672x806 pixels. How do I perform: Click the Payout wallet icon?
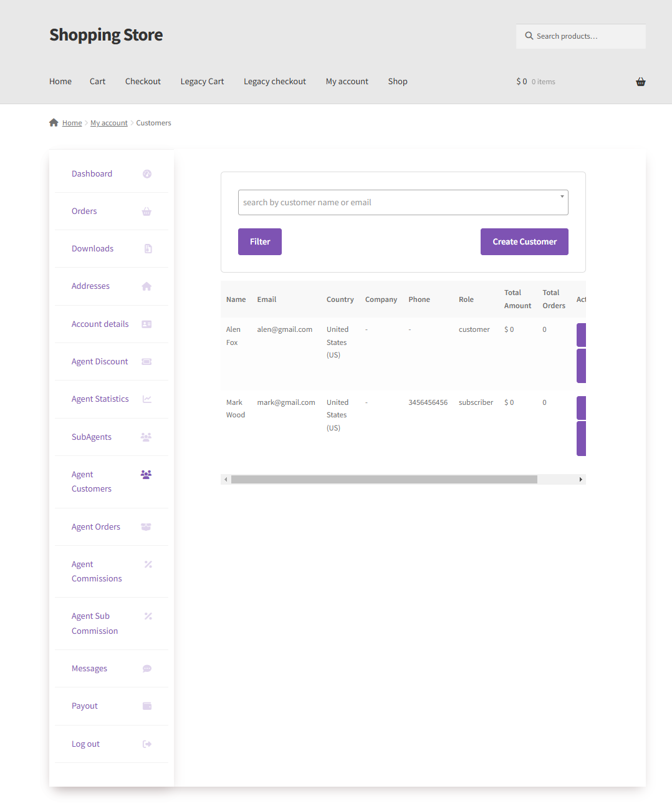coord(147,706)
